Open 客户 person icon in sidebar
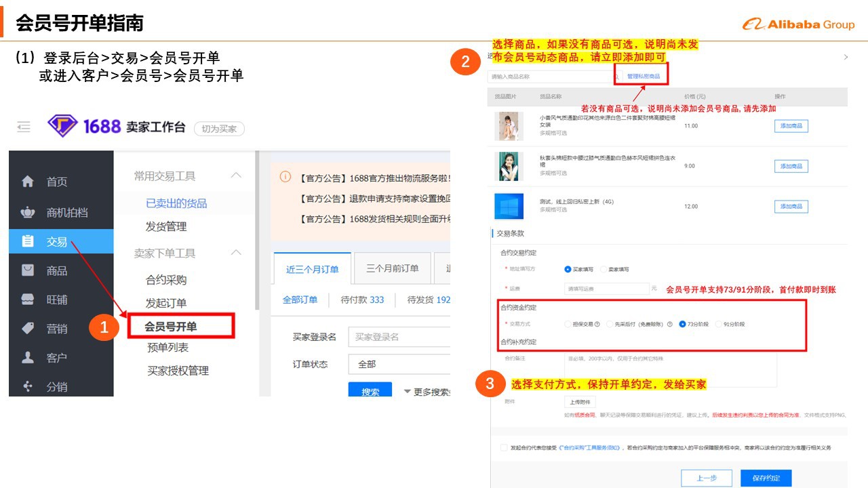 28,358
